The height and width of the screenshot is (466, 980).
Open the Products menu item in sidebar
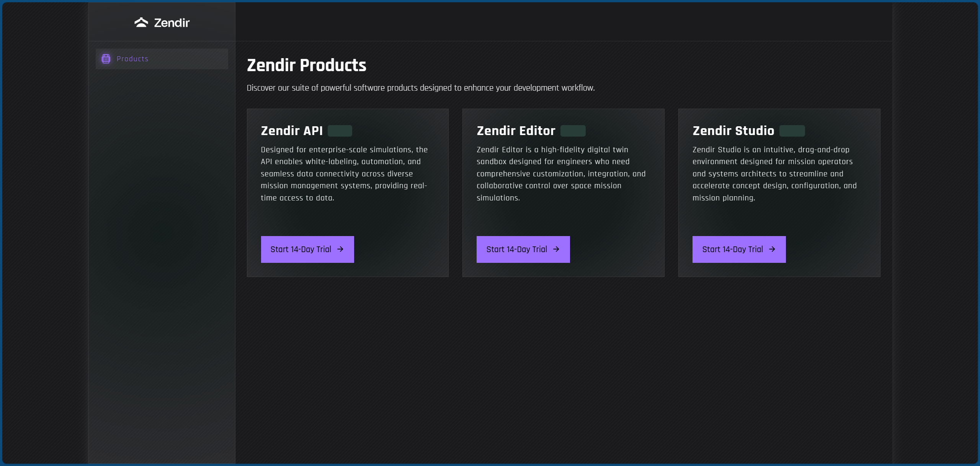click(x=132, y=59)
